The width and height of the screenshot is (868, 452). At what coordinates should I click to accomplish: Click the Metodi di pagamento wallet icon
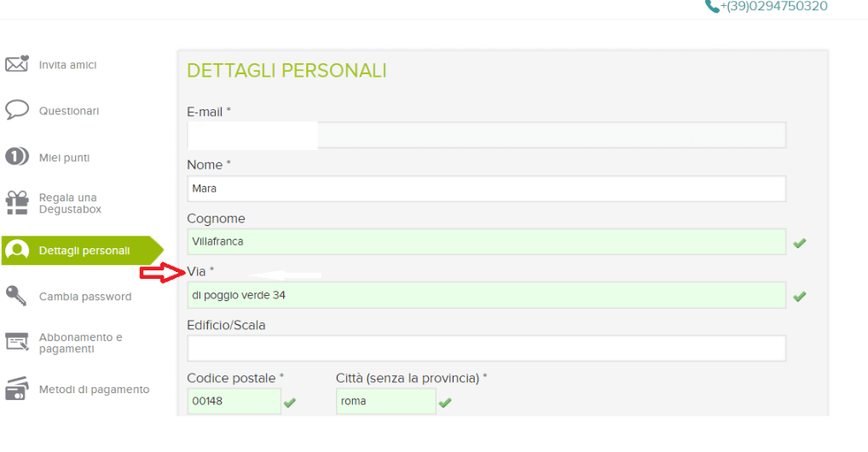coord(17,389)
